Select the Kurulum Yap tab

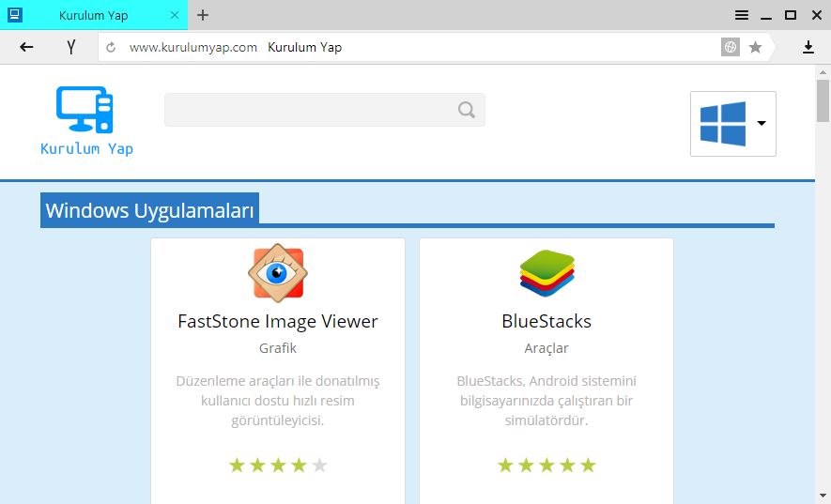click(x=94, y=15)
